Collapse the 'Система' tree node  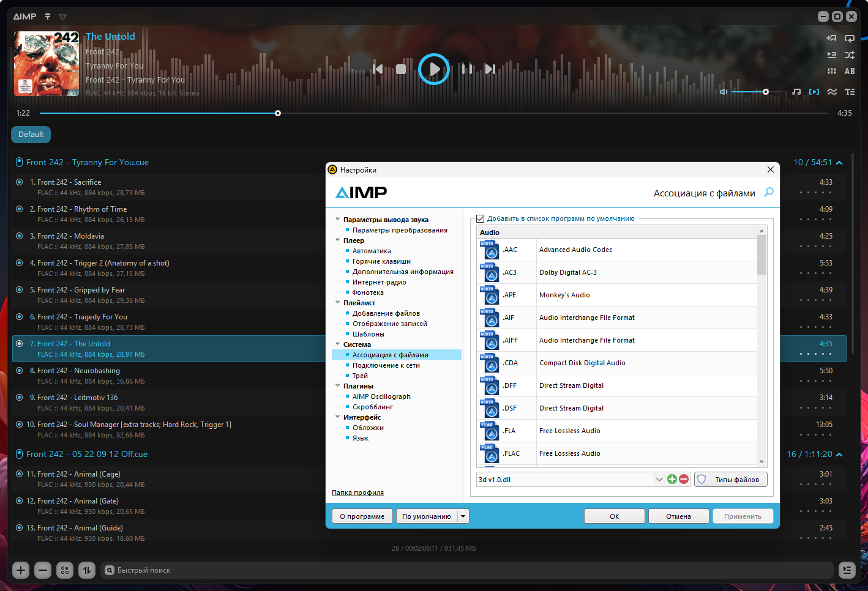click(x=337, y=344)
